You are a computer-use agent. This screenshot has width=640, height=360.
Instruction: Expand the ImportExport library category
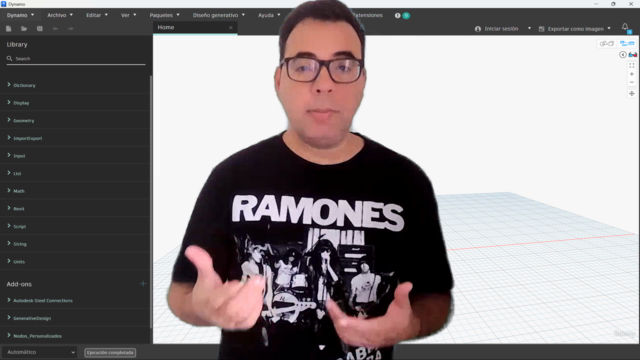coord(76,138)
